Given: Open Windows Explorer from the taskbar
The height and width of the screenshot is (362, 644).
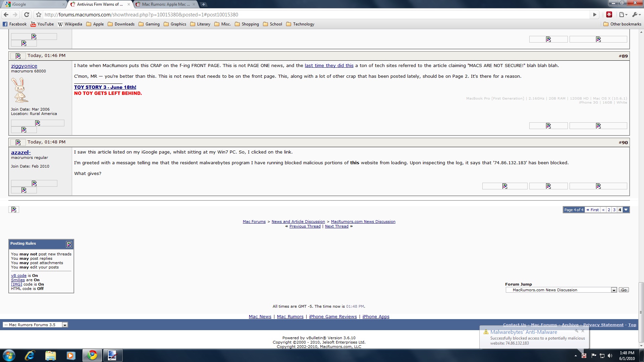Looking at the screenshot, I should (x=50, y=355).
